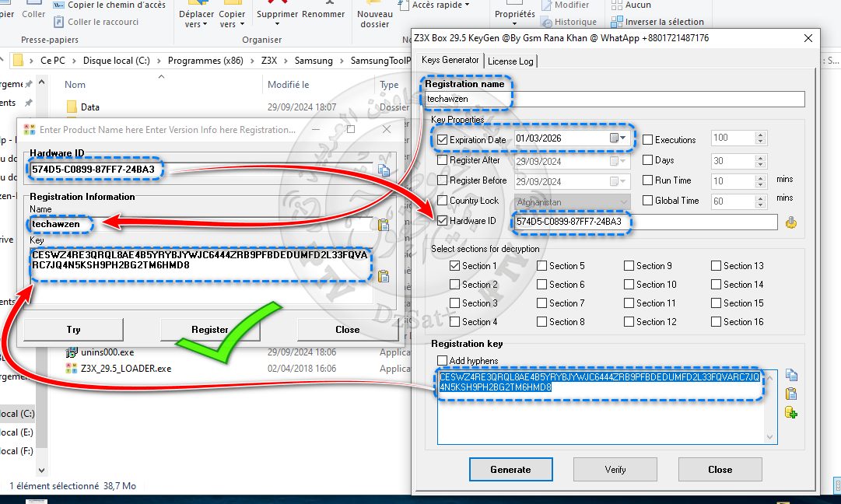Image resolution: width=841 pixels, height=504 pixels.
Task: Enable the Global Time checkbox
Action: point(648,201)
